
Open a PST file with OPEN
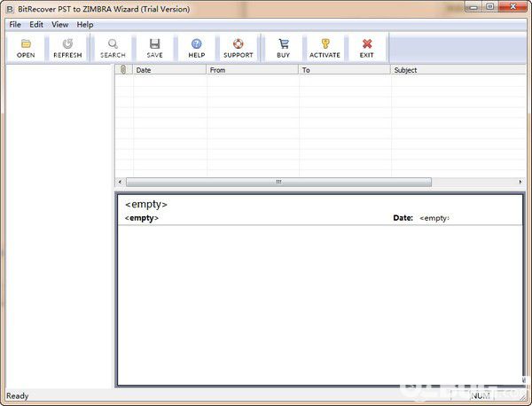pos(26,48)
